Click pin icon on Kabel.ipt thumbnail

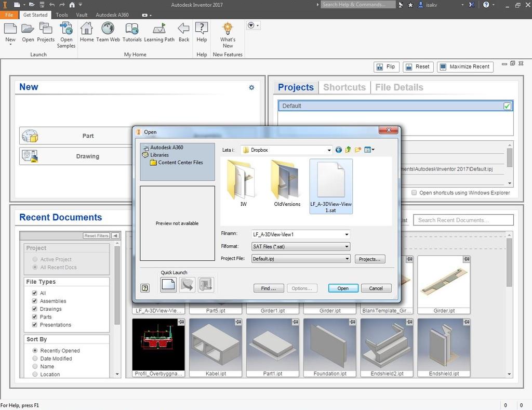coord(238,322)
